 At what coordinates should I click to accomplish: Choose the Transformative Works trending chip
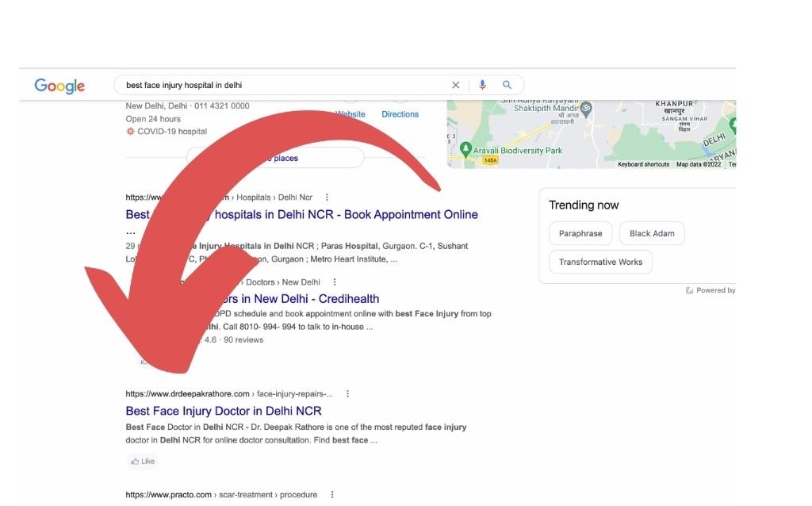point(600,262)
